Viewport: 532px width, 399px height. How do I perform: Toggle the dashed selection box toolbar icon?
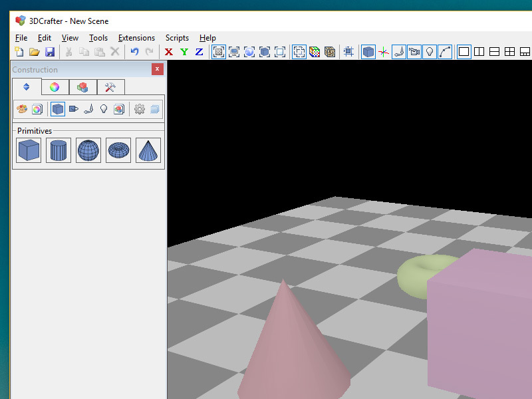tap(299, 52)
